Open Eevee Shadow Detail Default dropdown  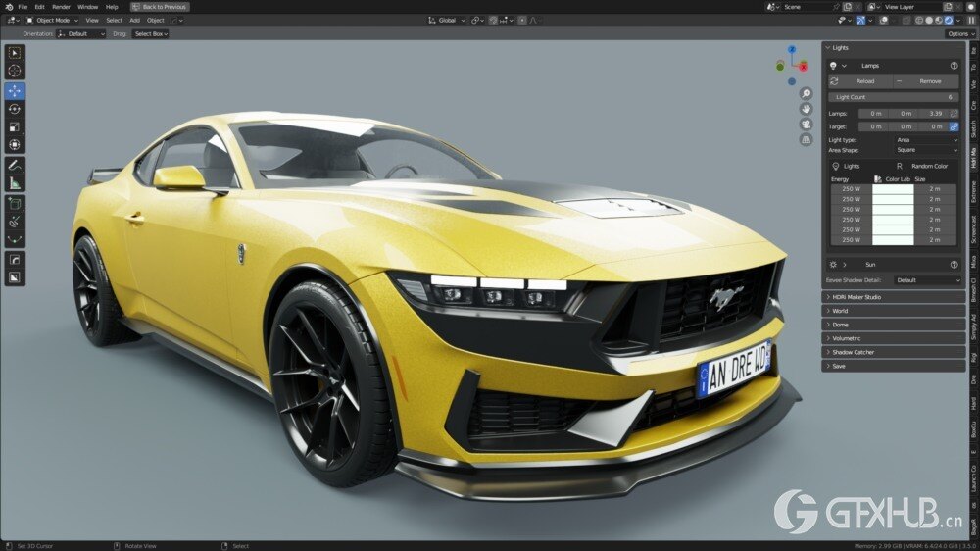[x=927, y=280]
